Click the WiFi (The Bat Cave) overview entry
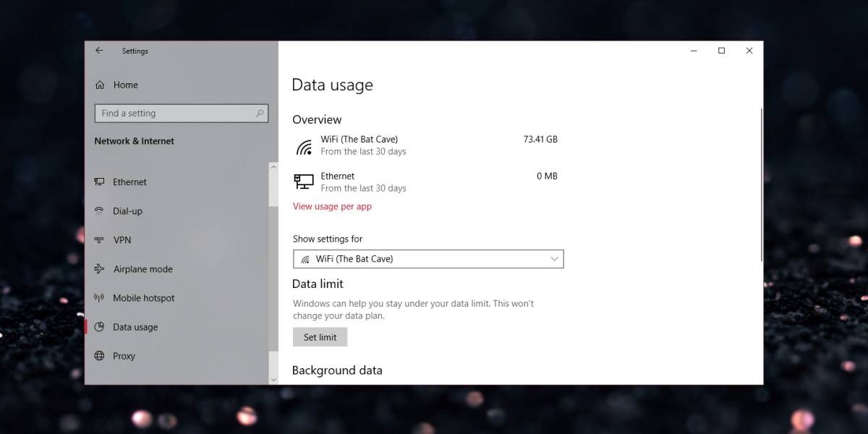868x434 pixels. (x=427, y=145)
